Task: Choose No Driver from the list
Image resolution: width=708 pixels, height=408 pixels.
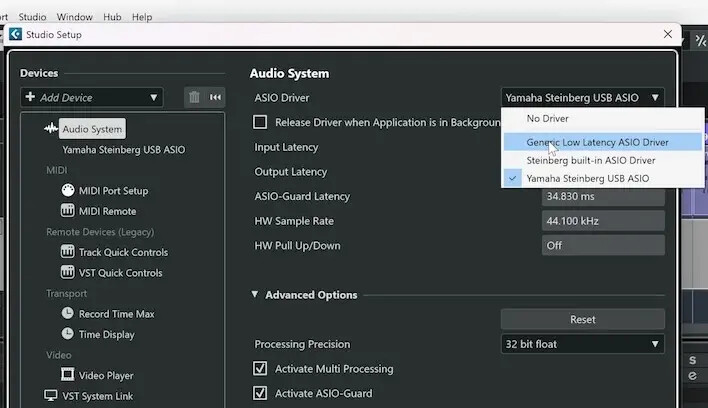Action: tap(603, 118)
